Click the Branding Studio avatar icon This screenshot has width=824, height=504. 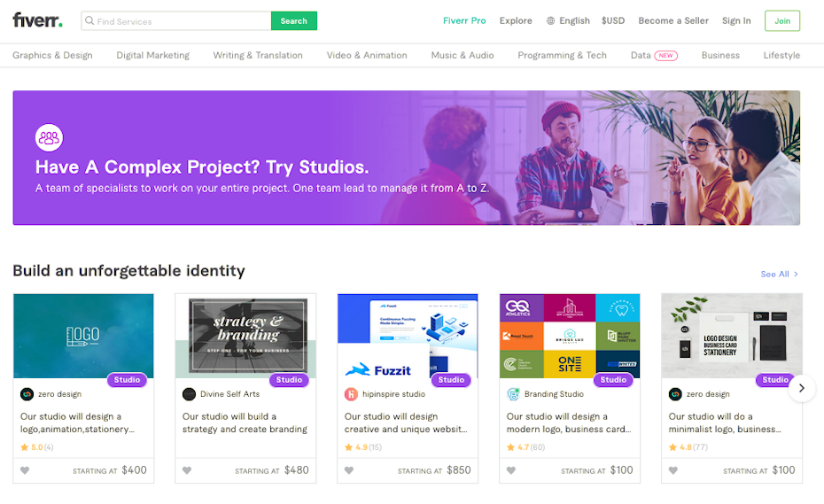513,394
